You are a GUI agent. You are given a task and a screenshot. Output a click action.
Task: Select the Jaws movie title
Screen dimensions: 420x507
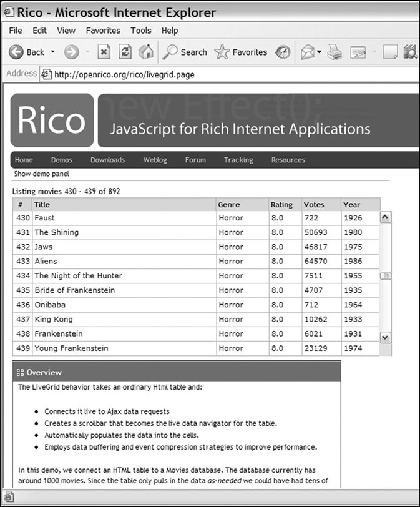(43, 247)
